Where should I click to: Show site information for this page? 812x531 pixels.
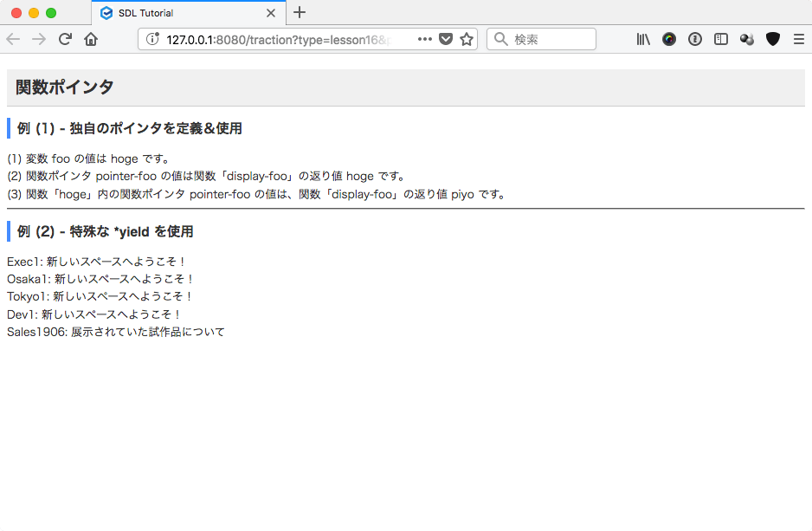152,39
